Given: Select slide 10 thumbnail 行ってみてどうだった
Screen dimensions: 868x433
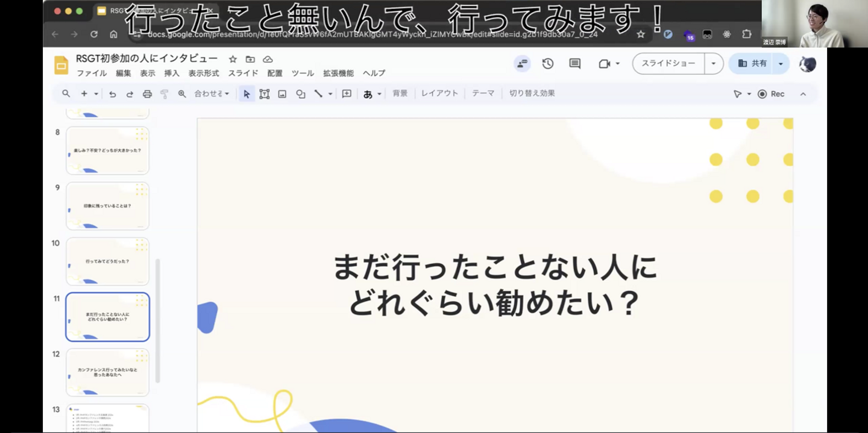Looking at the screenshot, I should [107, 261].
